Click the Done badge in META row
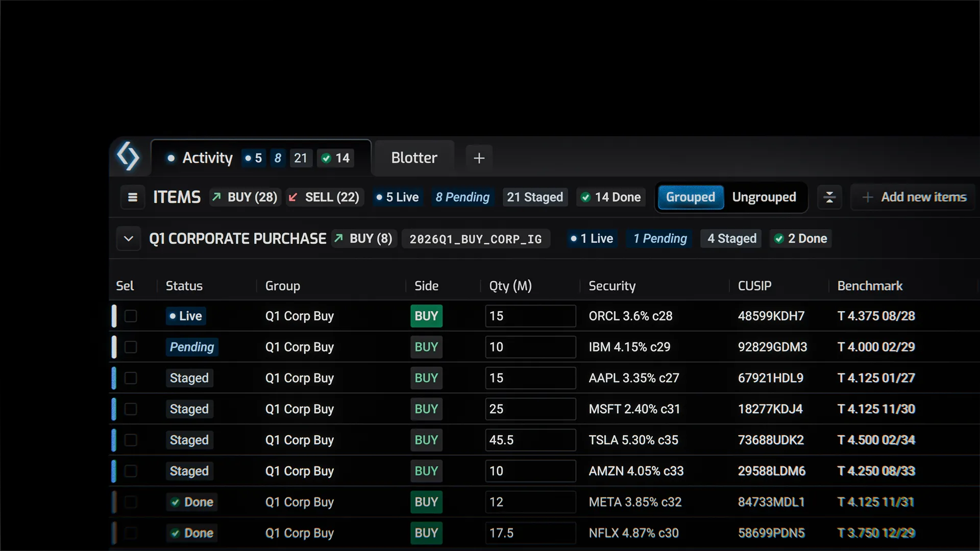Image resolution: width=980 pixels, height=551 pixels. [192, 503]
